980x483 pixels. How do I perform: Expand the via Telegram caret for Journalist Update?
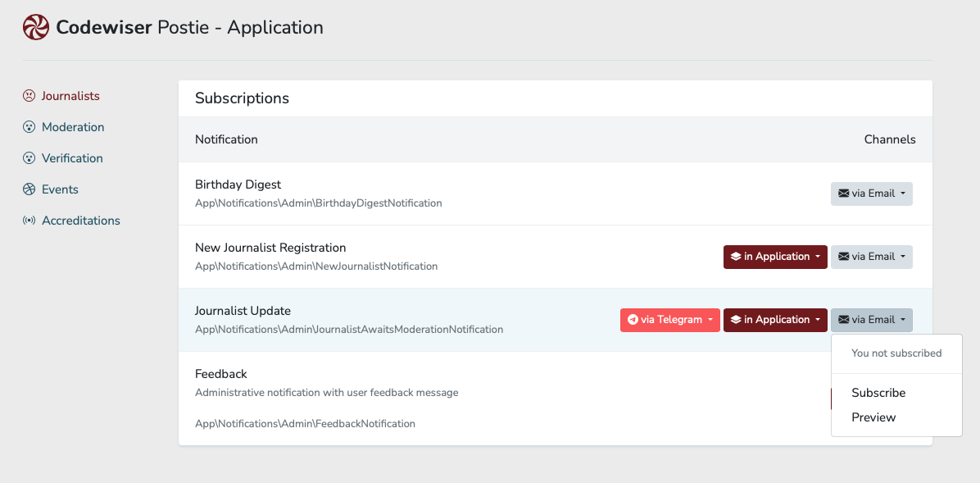point(710,321)
